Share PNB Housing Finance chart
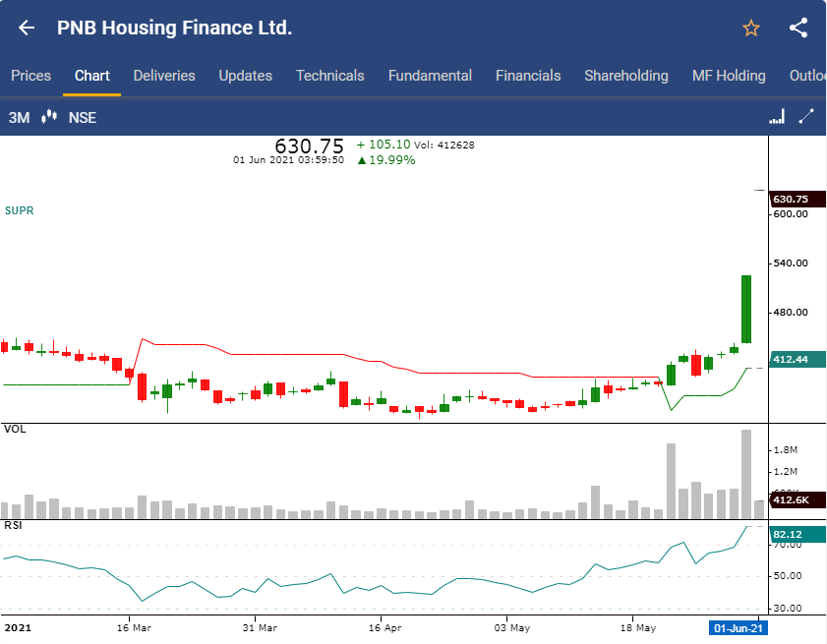Screen dimensions: 827x644 click(x=798, y=28)
